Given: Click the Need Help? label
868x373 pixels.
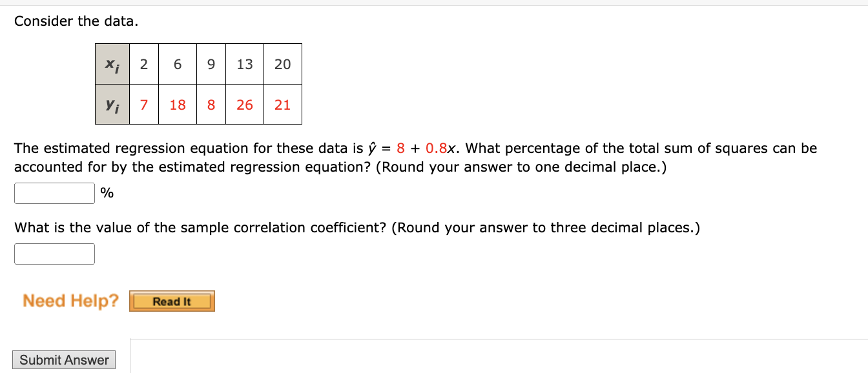Looking at the screenshot, I should click(69, 299).
